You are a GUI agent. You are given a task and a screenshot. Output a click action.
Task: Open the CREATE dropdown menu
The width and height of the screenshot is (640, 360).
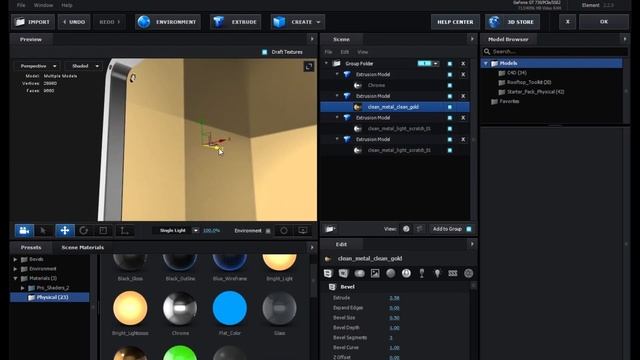298,22
